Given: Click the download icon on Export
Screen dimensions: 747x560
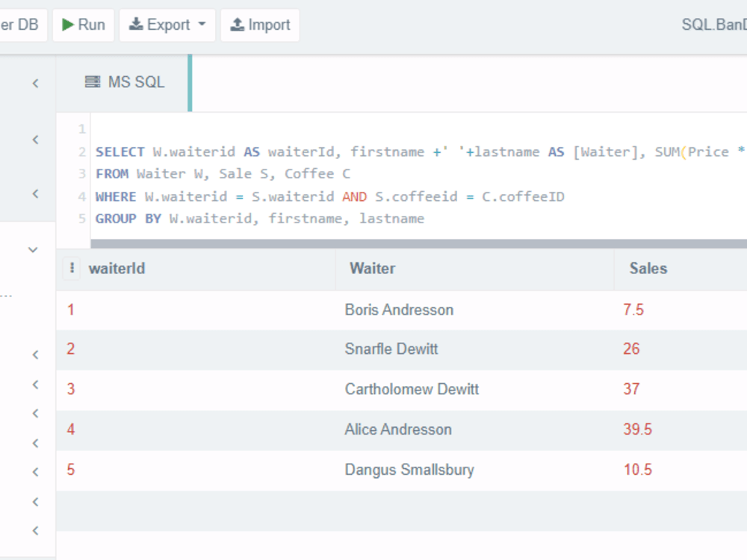Looking at the screenshot, I should [137, 24].
